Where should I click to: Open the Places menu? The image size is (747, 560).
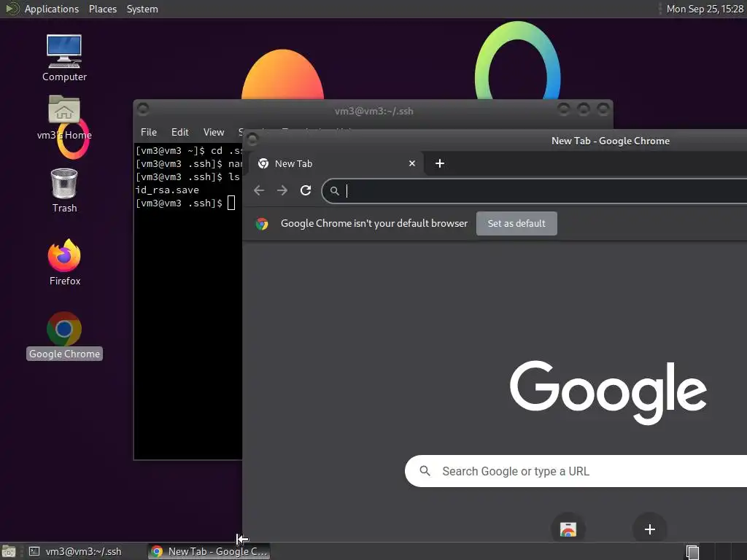pyautogui.click(x=103, y=9)
